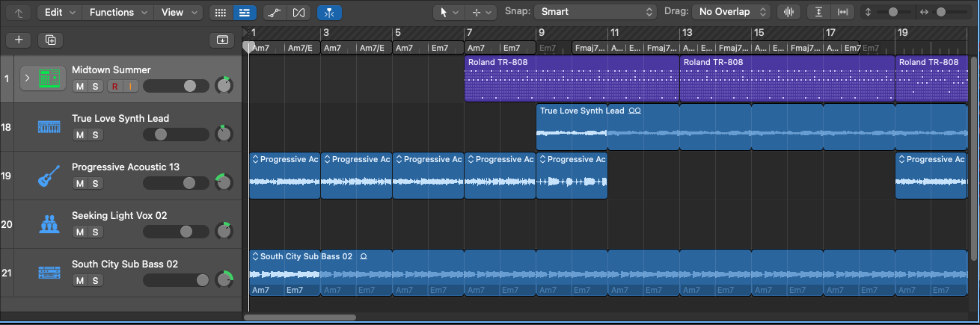The height and width of the screenshot is (325, 980).
Task: Click the Midtown Summer pan knob
Action: 224,85
